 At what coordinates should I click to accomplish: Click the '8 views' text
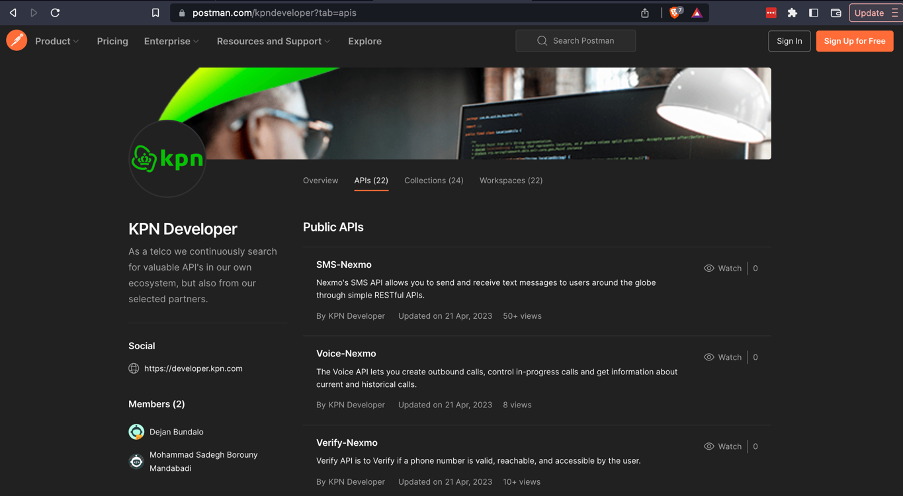click(x=517, y=405)
